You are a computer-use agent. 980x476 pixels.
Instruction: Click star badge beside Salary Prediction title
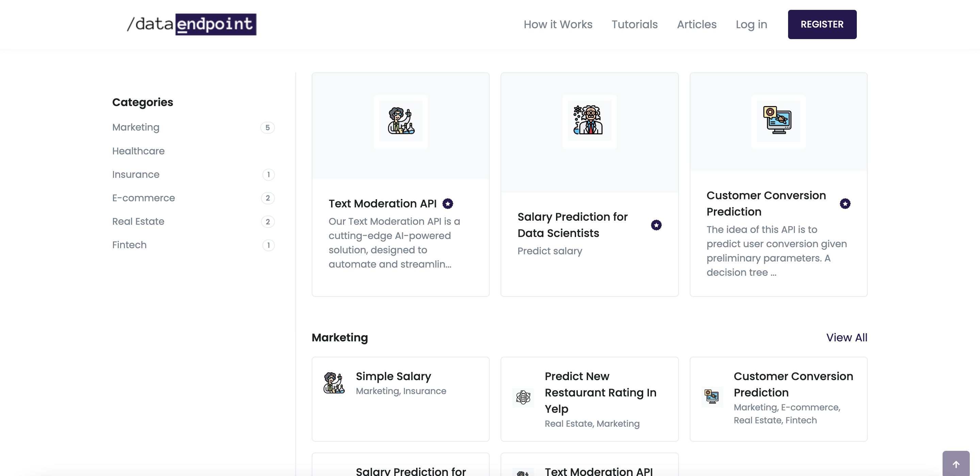[656, 225]
